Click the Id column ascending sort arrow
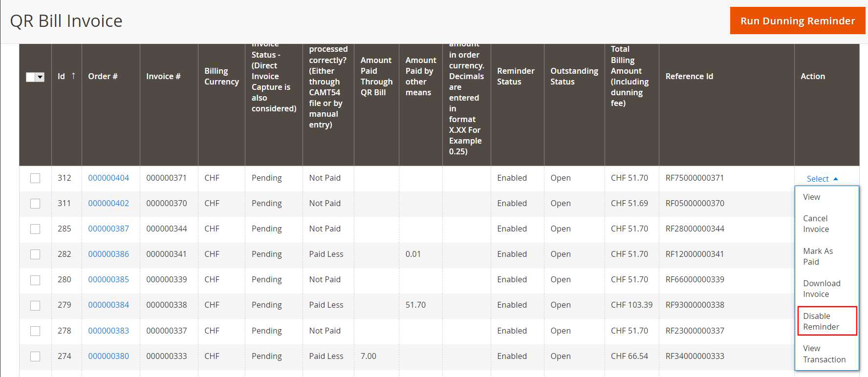Viewport: 868px width, 377px height. 73,76
